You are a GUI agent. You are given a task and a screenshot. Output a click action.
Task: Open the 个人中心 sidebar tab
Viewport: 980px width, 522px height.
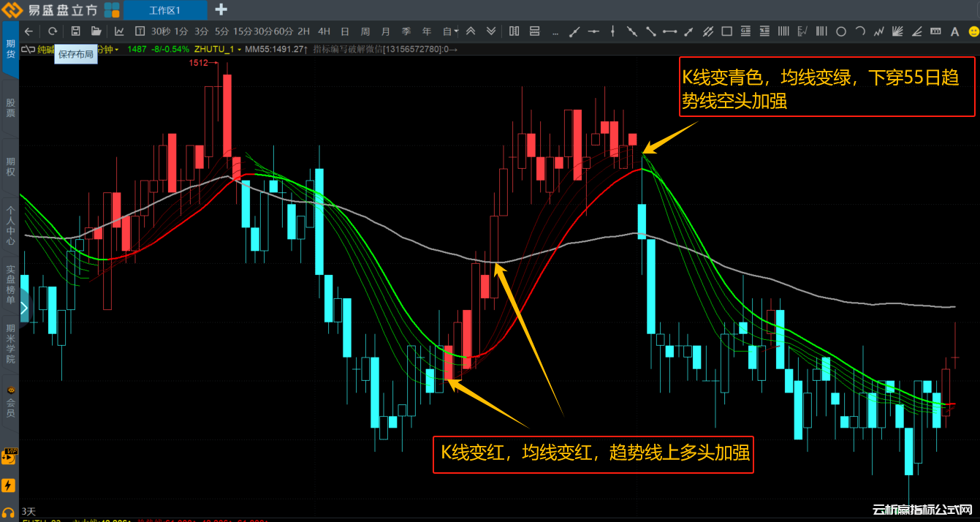point(10,225)
